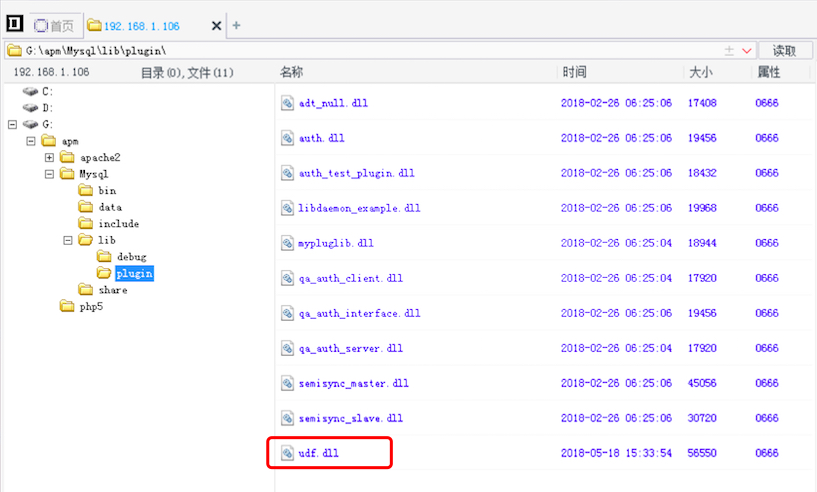Collapse the Mysql folder node
Image resolution: width=817 pixels, height=492 pixels.
[x=49, y=174]
